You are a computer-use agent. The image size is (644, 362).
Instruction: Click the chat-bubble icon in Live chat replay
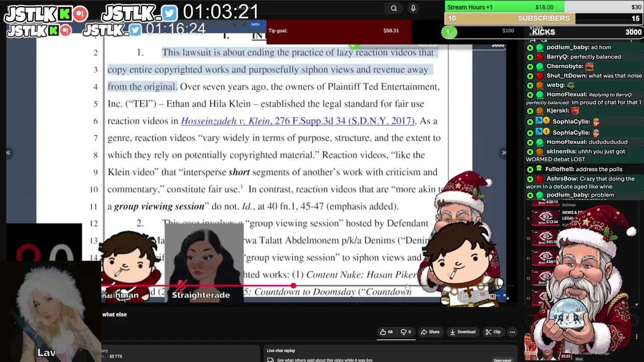coord(270,360)
